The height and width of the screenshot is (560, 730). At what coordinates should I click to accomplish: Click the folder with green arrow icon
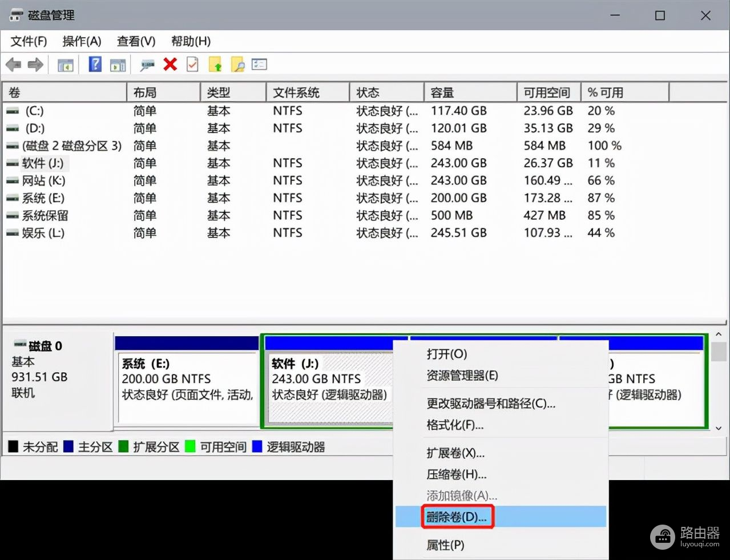(215, 65)
